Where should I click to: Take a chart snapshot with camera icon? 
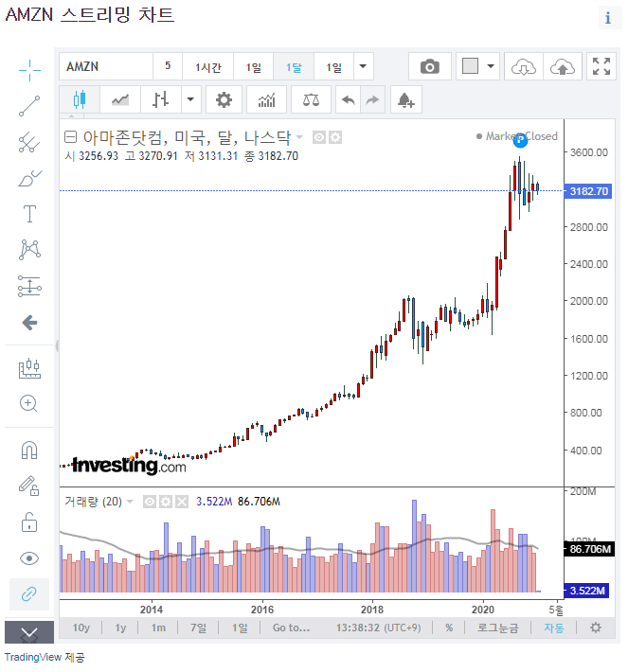430,66
